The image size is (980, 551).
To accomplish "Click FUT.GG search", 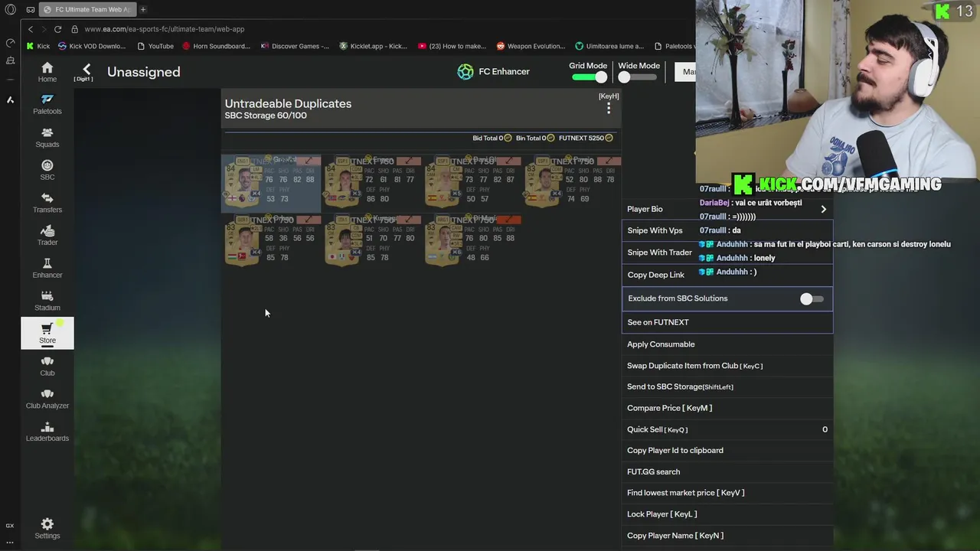I will click(727, 471).
